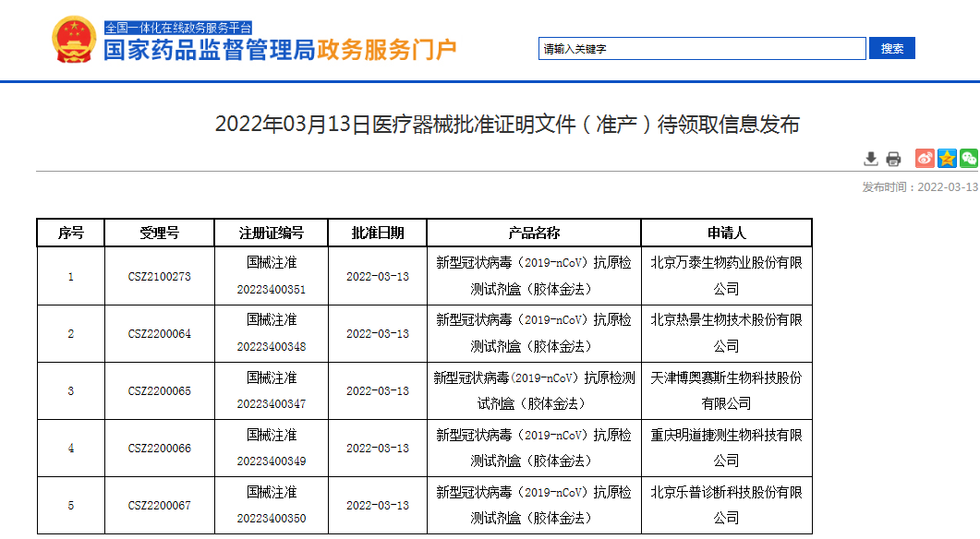Click the 产品名称 column header
980x539 pixels.
[534, 233]
